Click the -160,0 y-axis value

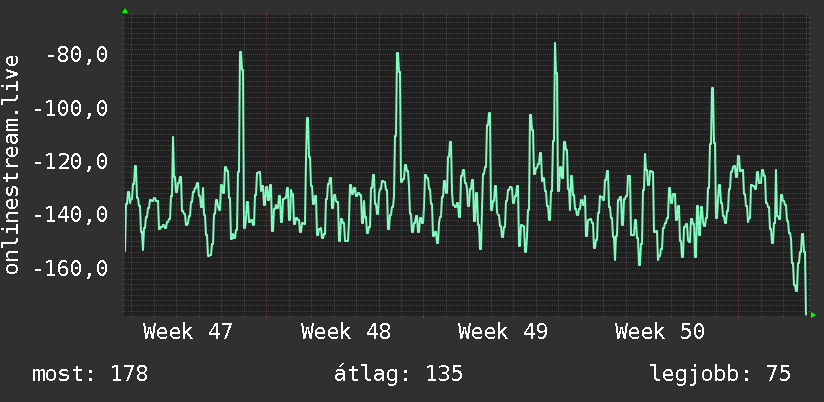click(71, 269)
